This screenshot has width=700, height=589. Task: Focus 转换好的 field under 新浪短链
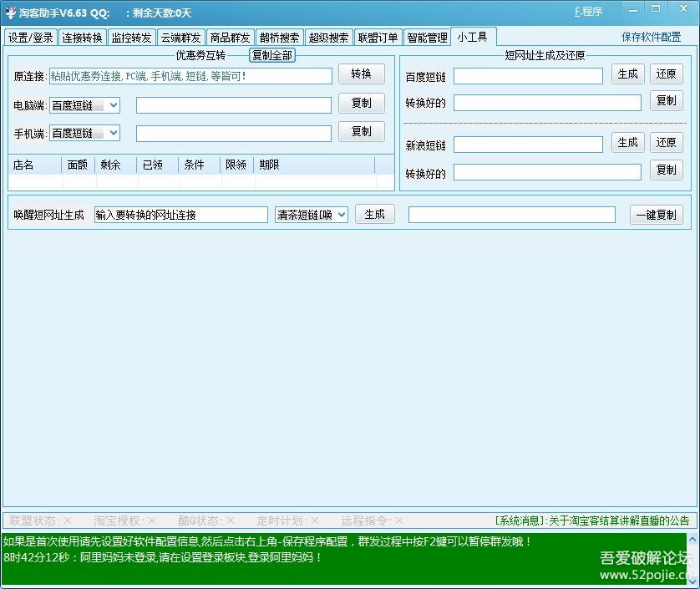coord(547,172)
